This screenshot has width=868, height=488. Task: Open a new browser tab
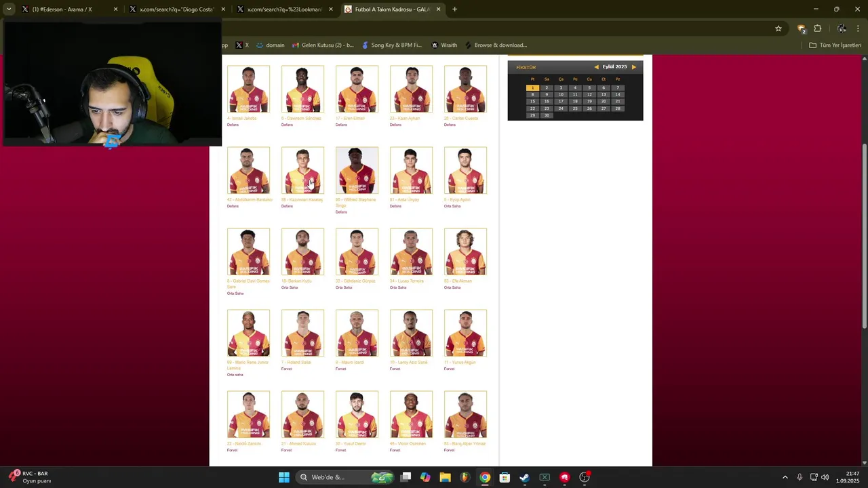(x=454, y=9)
